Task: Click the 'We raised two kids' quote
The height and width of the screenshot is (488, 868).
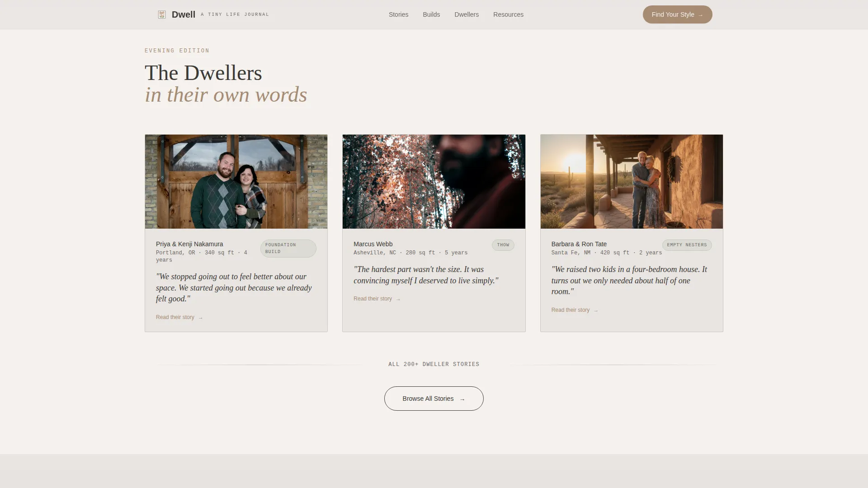Action: pos(629,280)
